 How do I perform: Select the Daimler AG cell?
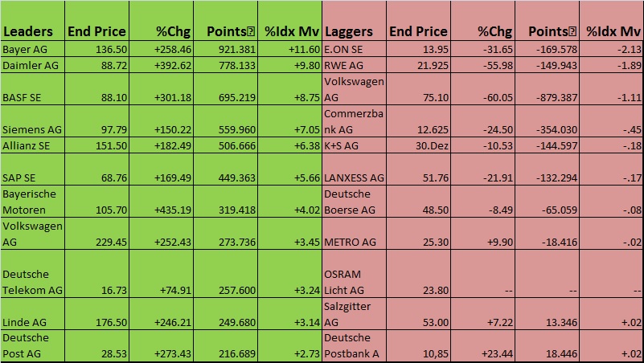(32, 63)
